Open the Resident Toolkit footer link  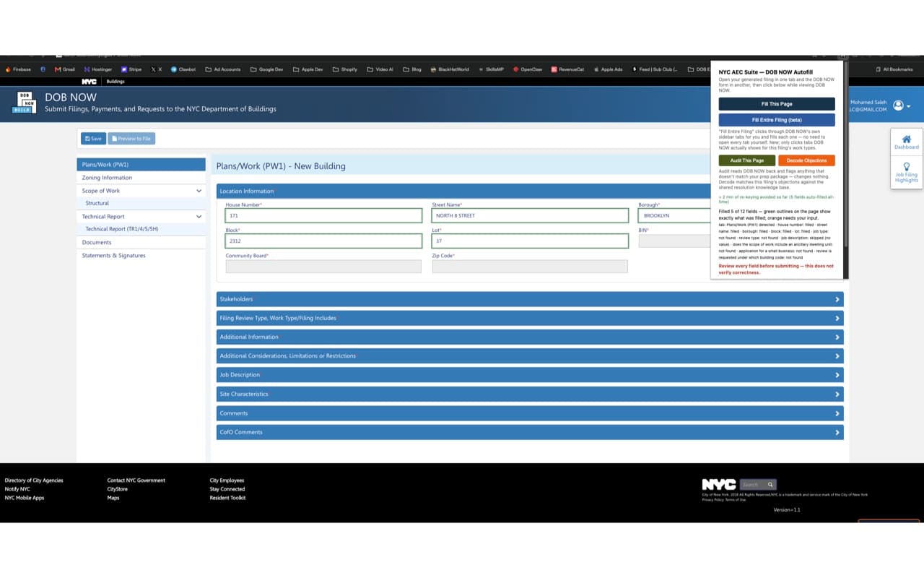tap(228, 498)
